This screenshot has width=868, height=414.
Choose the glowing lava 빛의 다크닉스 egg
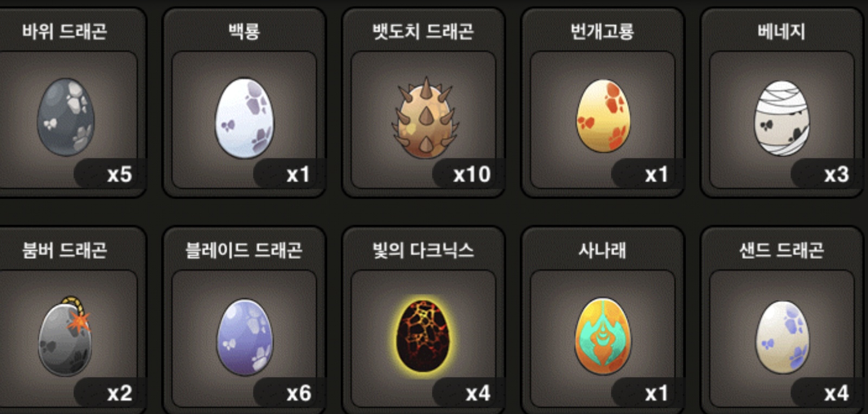click(423, 335)
